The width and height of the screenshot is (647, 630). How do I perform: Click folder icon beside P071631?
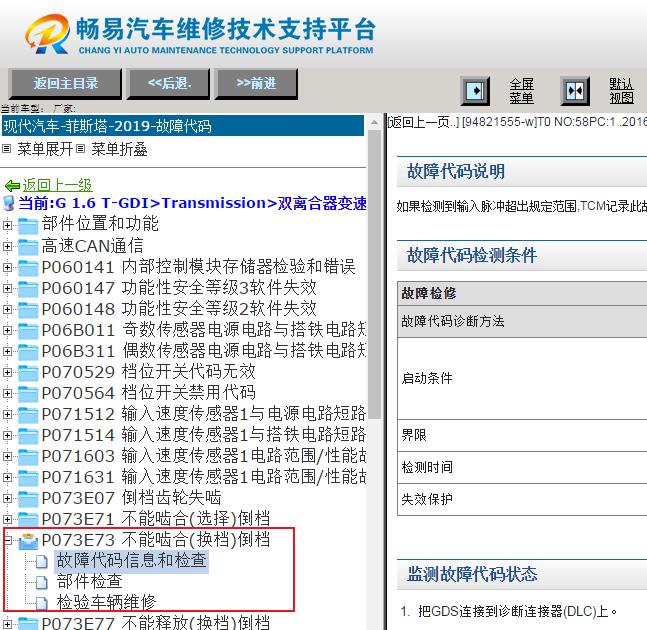(28, 478)
